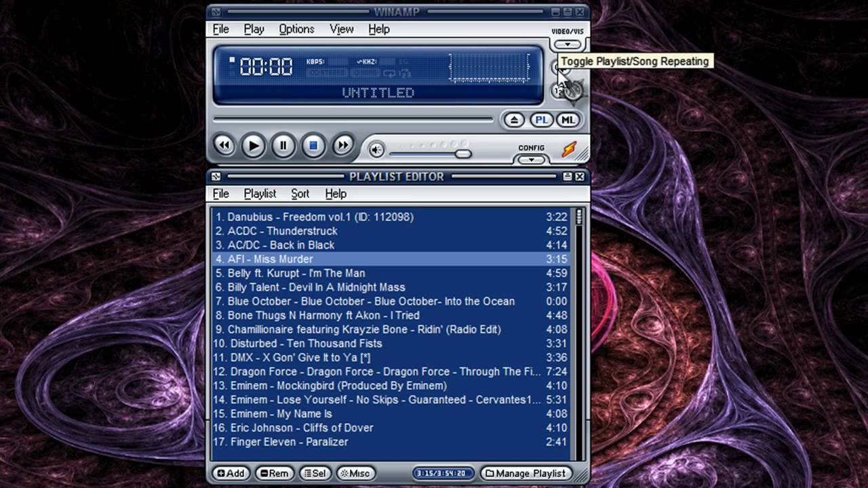Close the Playlist Editor window
This screenshot has height=488, width=868.
click(x=580, y=176)
